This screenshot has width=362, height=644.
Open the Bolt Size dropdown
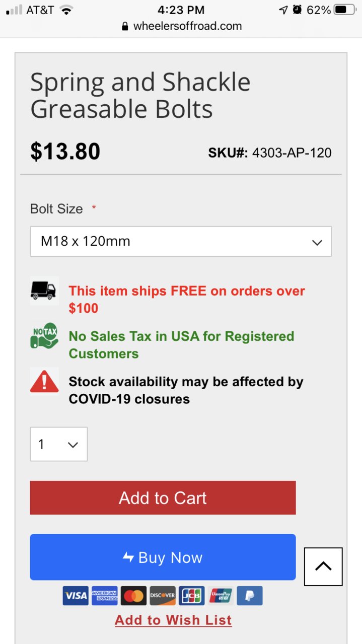(181, 241)
